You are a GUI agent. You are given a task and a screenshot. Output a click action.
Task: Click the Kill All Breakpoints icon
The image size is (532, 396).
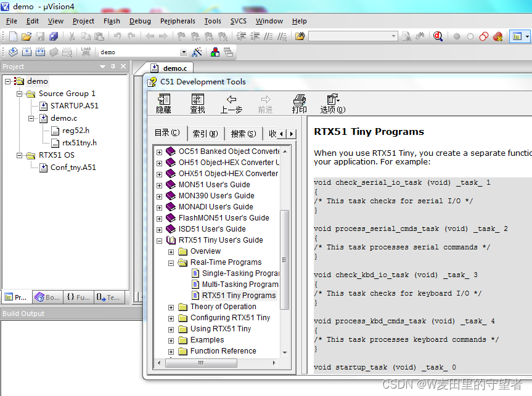(497, 36)
